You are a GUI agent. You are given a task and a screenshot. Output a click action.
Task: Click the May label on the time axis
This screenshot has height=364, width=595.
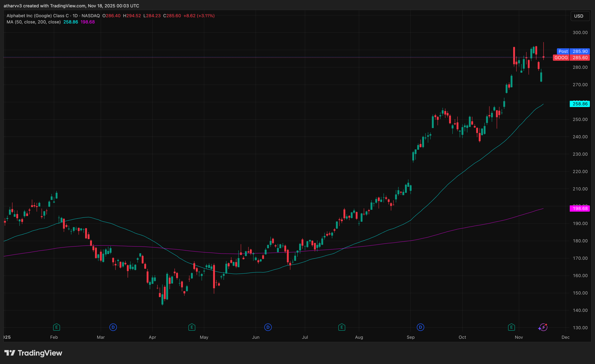pos(204,337)
